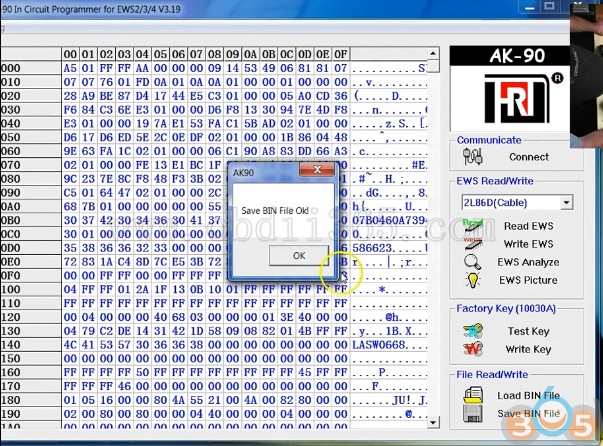Select column header 0F

click(x=341, y=54)
